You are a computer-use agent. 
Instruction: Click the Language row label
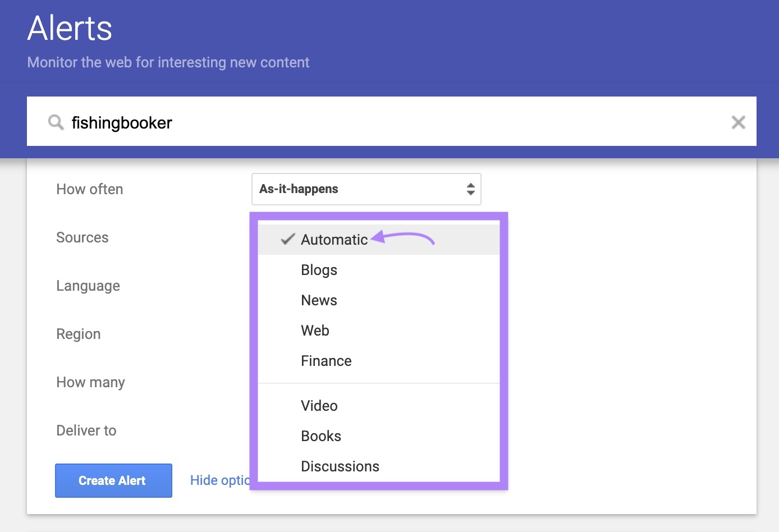(x=88, y=286)
